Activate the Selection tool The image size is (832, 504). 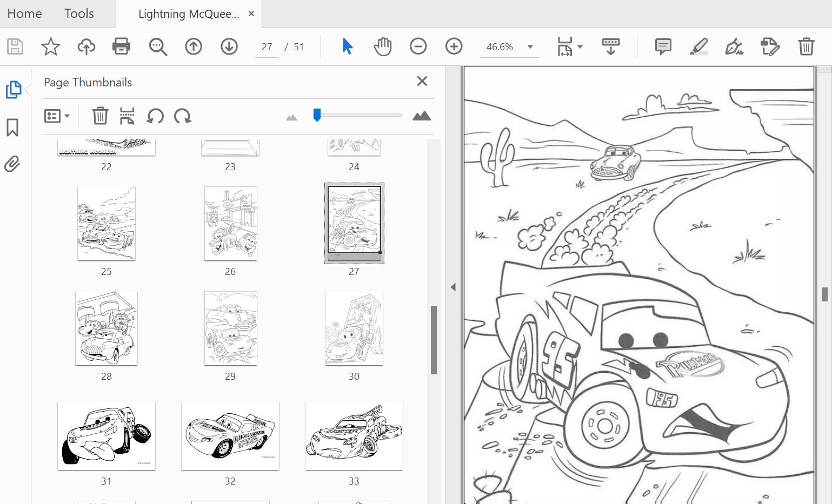coord(347,46)
